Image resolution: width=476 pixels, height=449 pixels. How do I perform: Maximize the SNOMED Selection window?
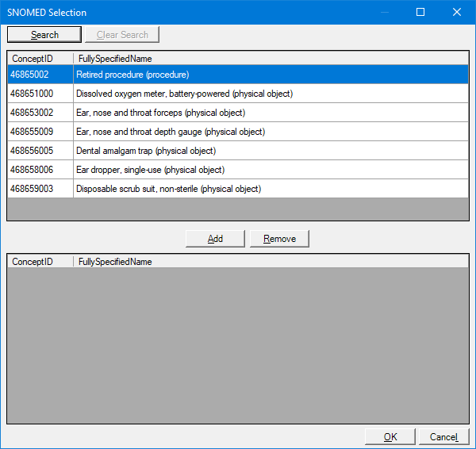420,12
